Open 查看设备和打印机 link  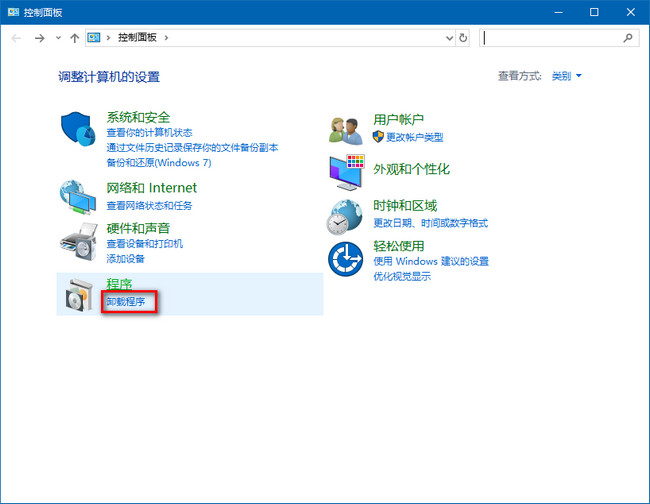pos(145,244)
